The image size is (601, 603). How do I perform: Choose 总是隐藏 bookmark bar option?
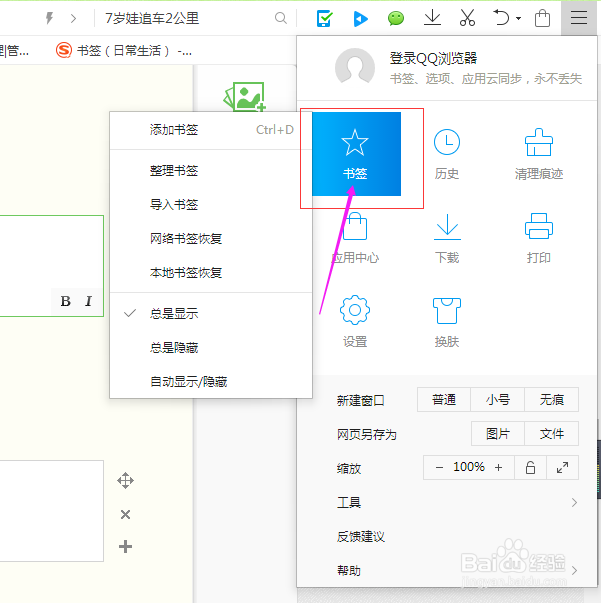(x=211, y=348)
